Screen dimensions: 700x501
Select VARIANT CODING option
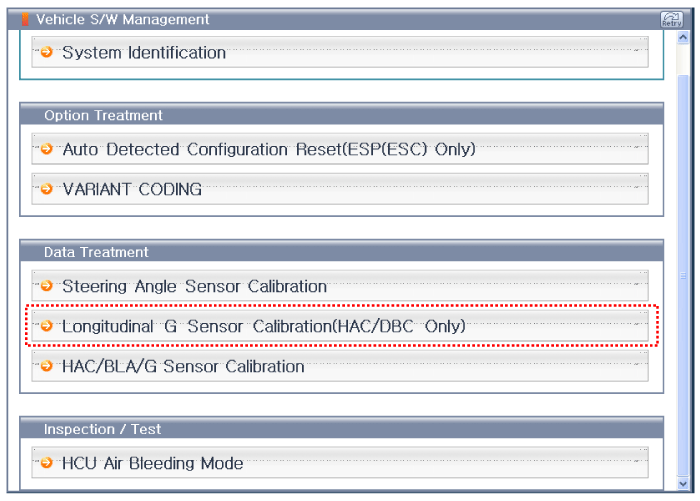pyautogui.click(x=132, y=189)
